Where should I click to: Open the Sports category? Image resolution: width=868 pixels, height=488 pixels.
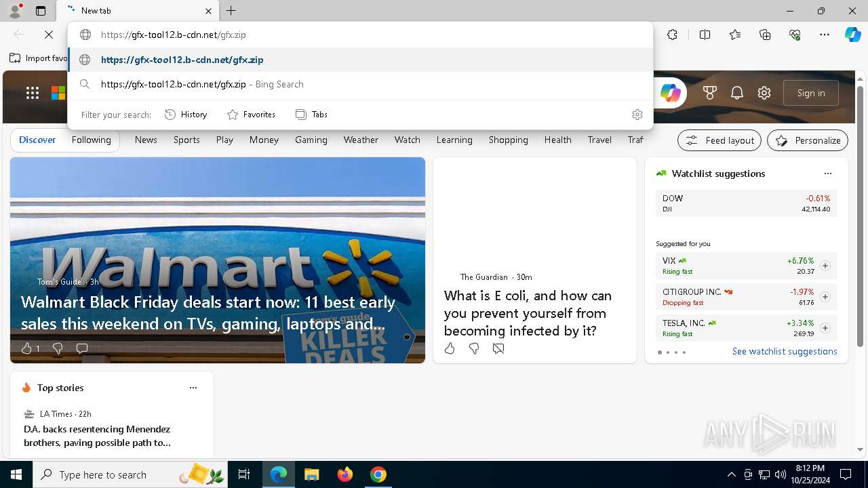(186, 140)
